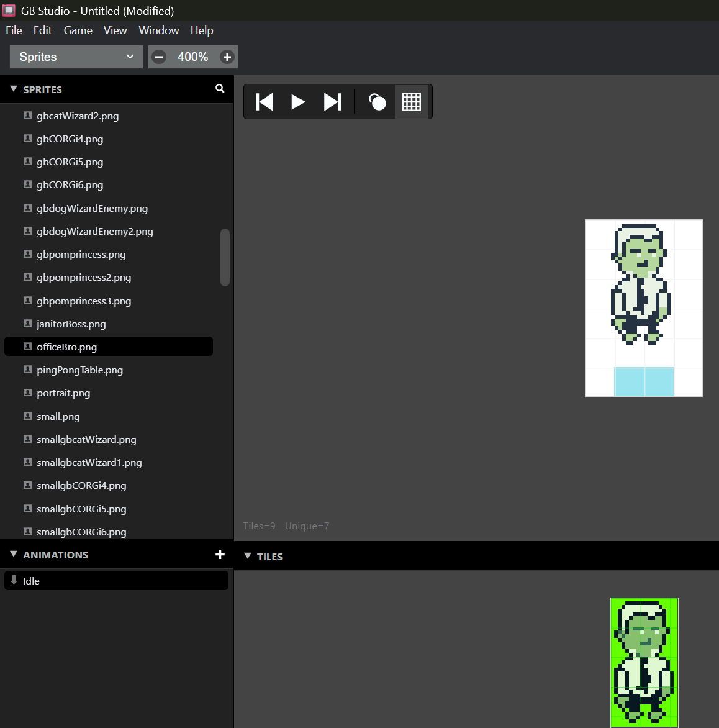Click the officeBro sprite on canvas
The height and width of the screenshot is (728, 719).
coord(641,284)
